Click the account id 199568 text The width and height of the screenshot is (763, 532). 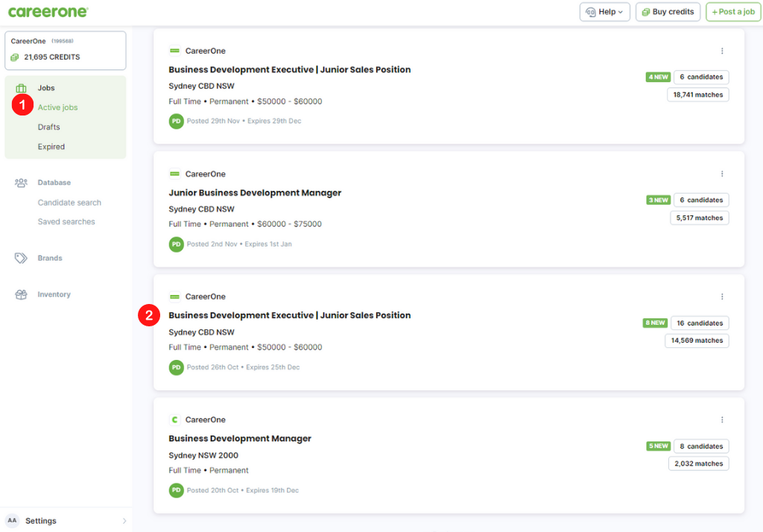pos(63,42)
